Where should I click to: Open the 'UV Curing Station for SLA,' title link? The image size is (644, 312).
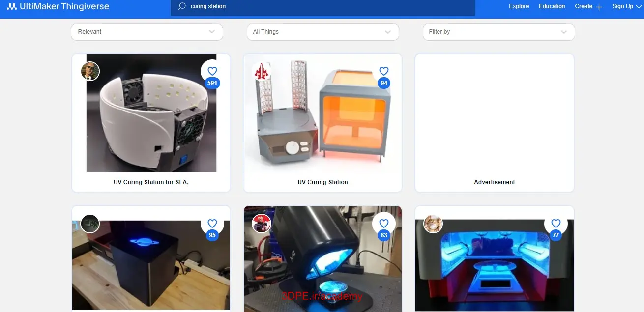point(151,182)
